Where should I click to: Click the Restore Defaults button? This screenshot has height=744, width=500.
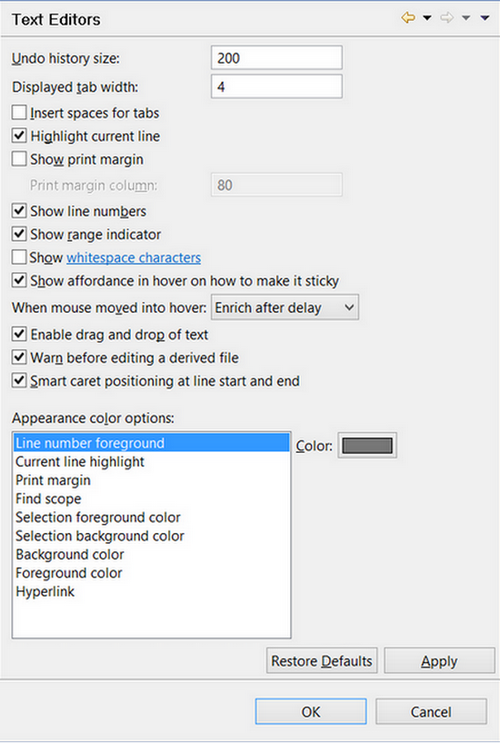coord(322,660)
